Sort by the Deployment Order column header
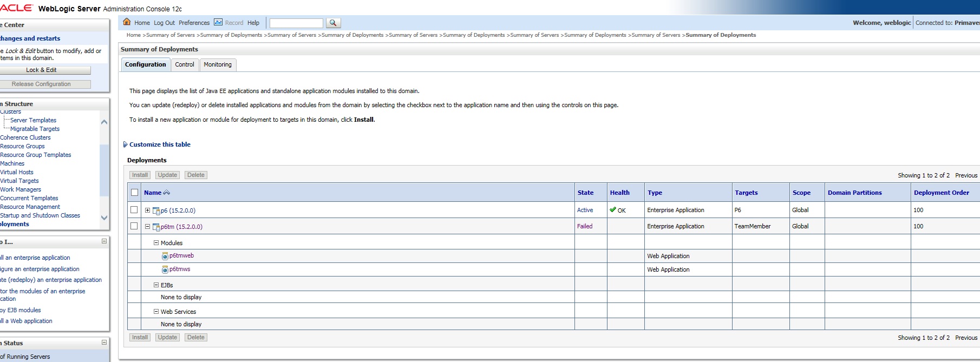This screenshot has width=980, height=362. [x=942, y=193]
